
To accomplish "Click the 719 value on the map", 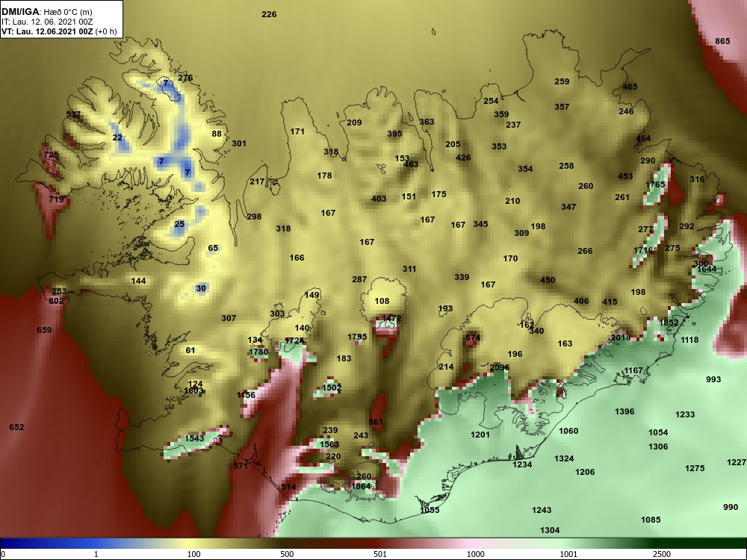I will (56, 199).
